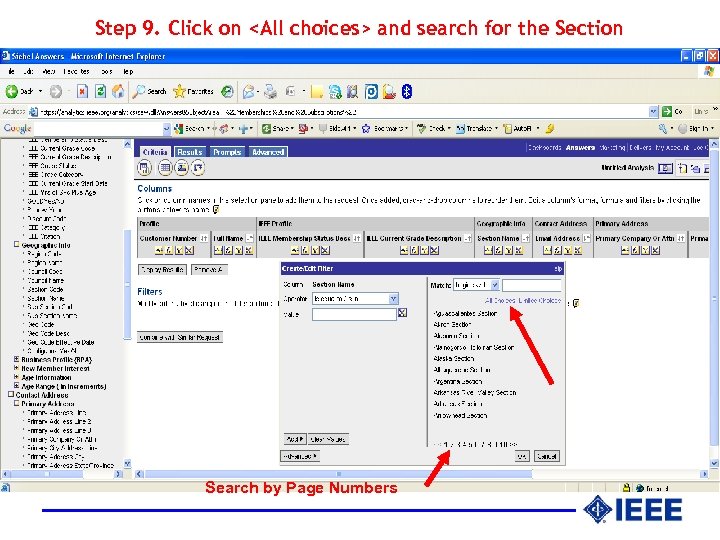Viewport: 720px width, 540px height.
Task: Switch to the Results tab
Action: coord(190,152)
